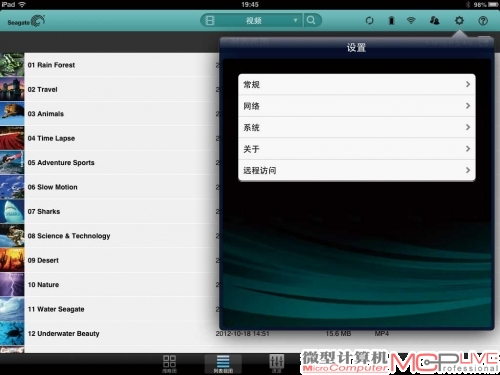Open the 07 Sharks thumbnail

tap(12, 211)
